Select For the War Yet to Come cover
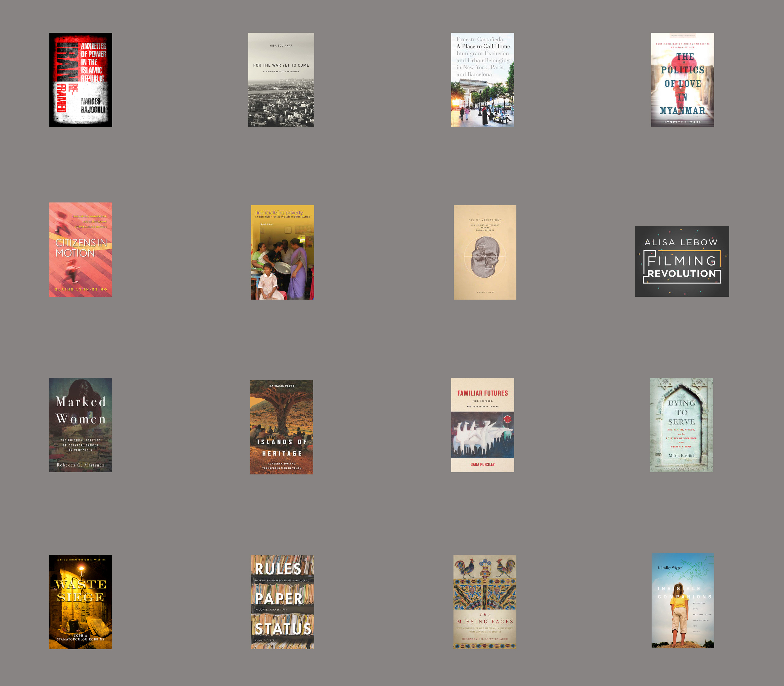784x686 pixels. click(281, 80)
